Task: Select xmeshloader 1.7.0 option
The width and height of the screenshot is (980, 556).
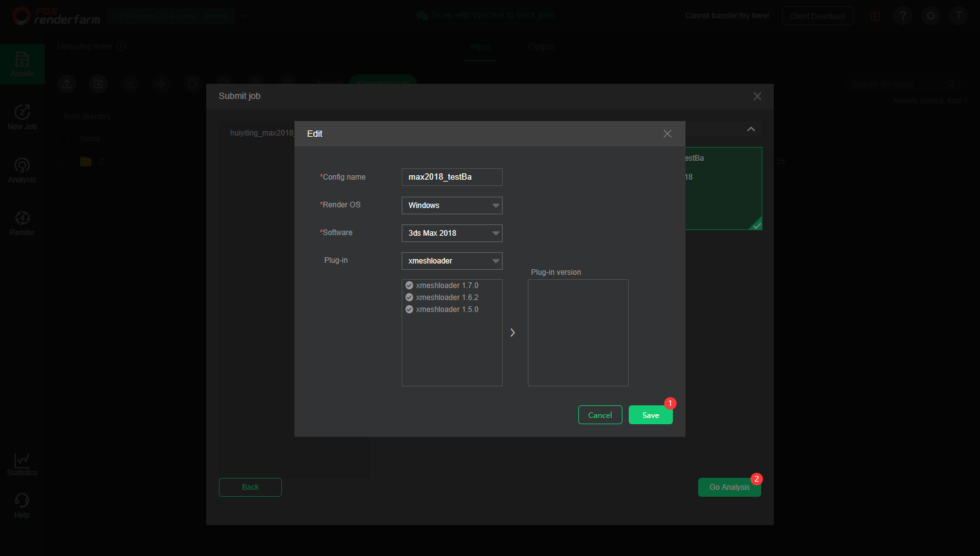Action: click(441, 286)
